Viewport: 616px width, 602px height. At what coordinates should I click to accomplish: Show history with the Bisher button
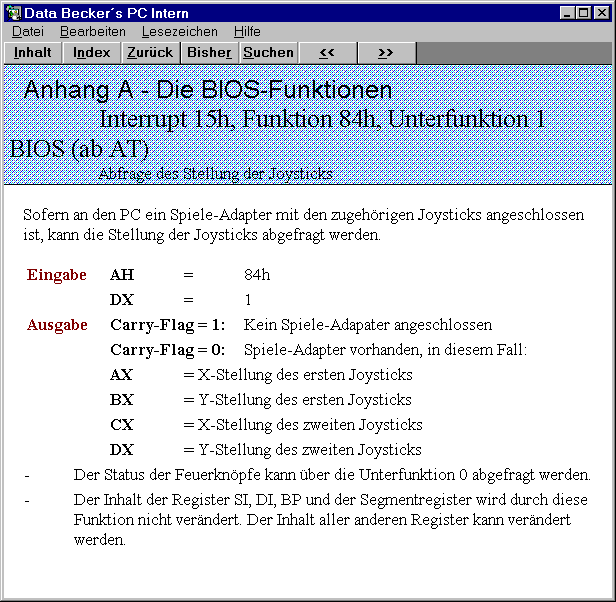click(209, 52)
